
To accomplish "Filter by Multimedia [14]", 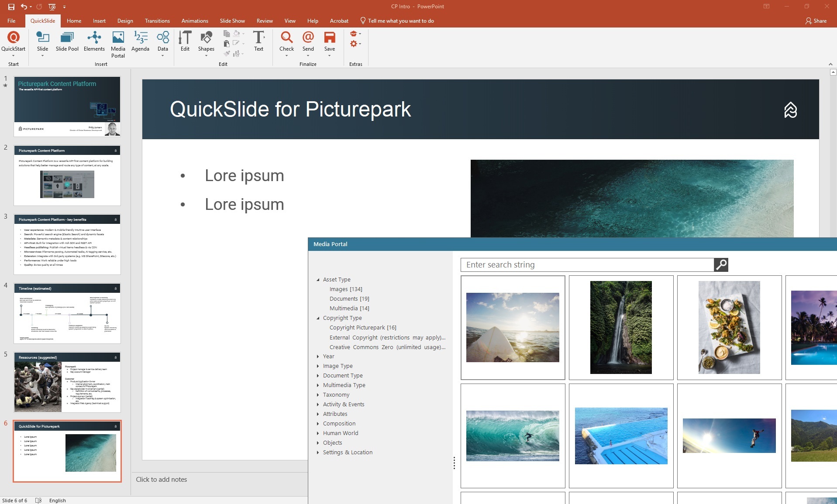I will (x=349, y=309).
